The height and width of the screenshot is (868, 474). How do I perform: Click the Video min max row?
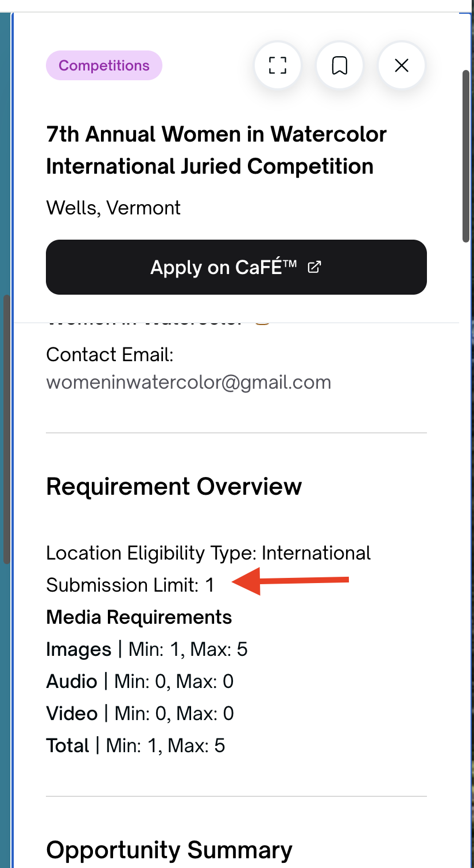140,713
